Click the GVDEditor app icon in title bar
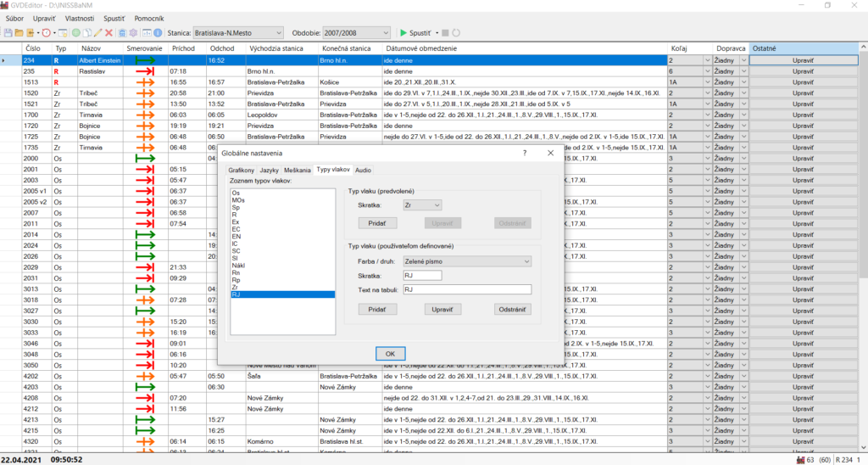Viewport: 868px width, 465px height. point(5,5)
